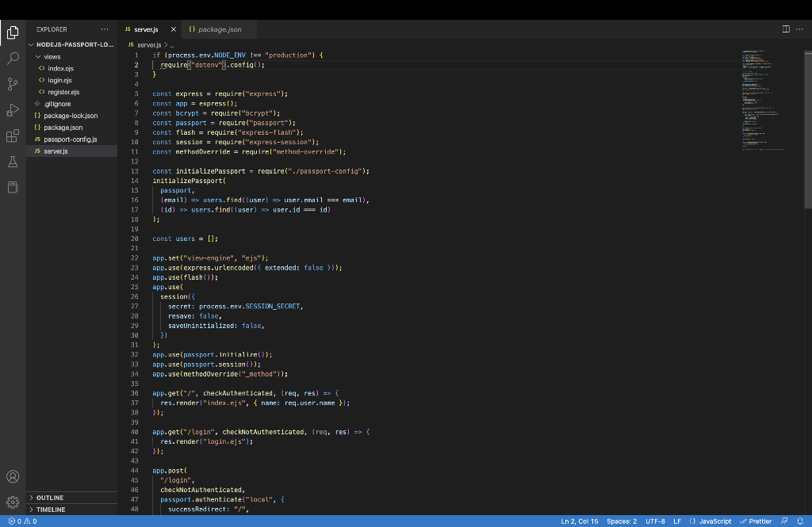812x527 pixels.
Task: Change encoding via UTF-8 in status bar
Action: tap(655, 521)
